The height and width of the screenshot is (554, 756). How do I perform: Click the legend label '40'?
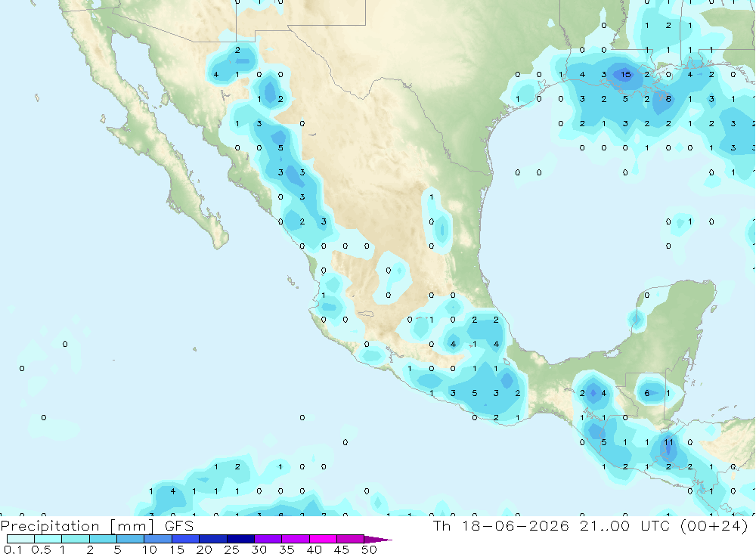coord(314,549)
